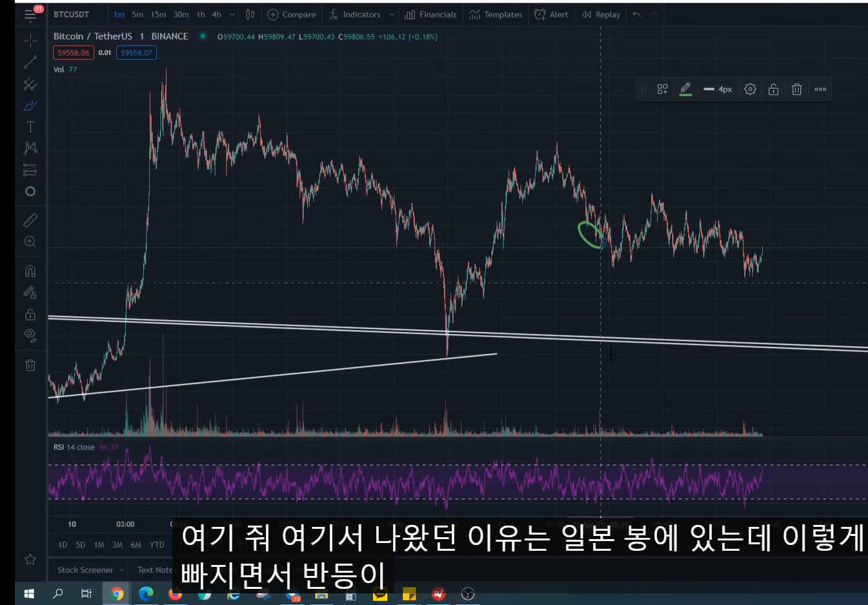
Task: Select the Zoom In tool
Action: coord(30,241)
